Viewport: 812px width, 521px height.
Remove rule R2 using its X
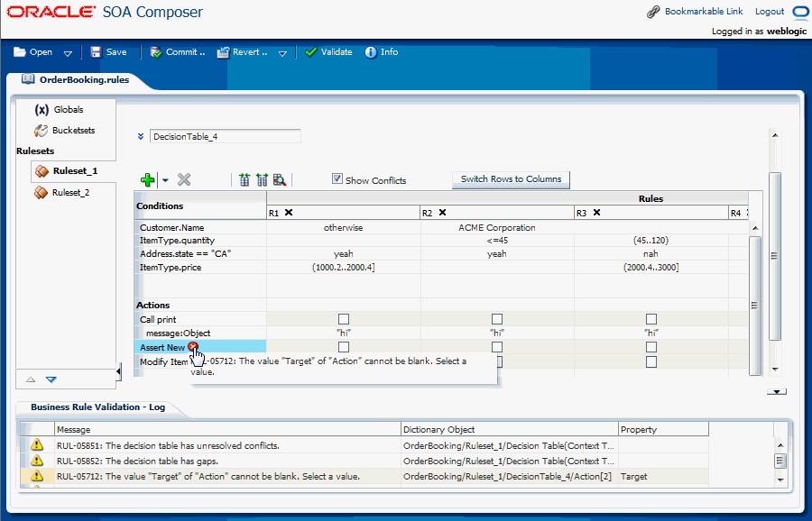point(442,212)
